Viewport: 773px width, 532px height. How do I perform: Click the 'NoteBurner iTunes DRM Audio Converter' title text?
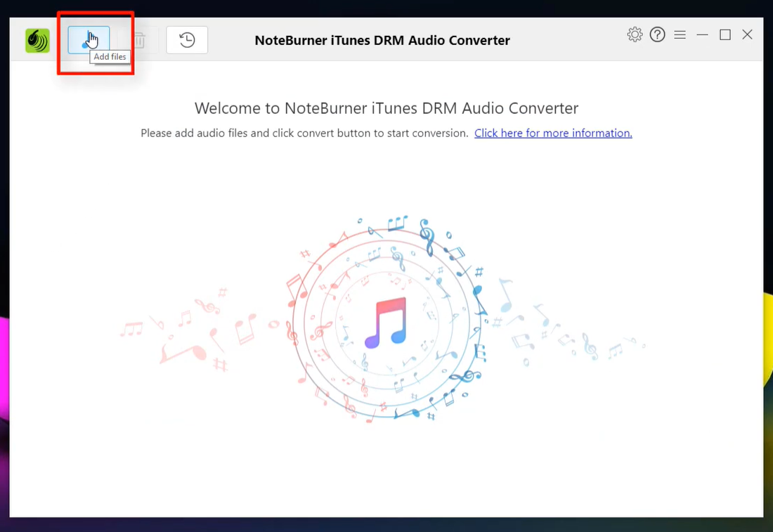click(382, 40)
